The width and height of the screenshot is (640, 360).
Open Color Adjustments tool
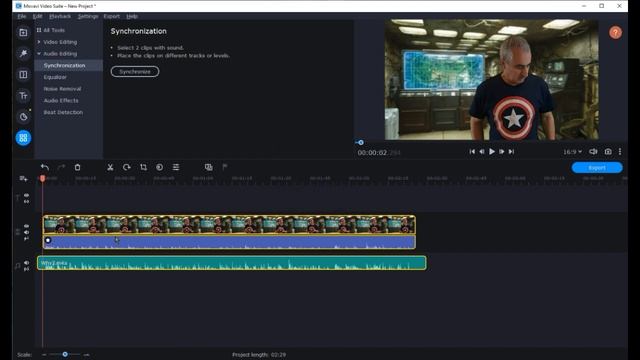[160, 167]
